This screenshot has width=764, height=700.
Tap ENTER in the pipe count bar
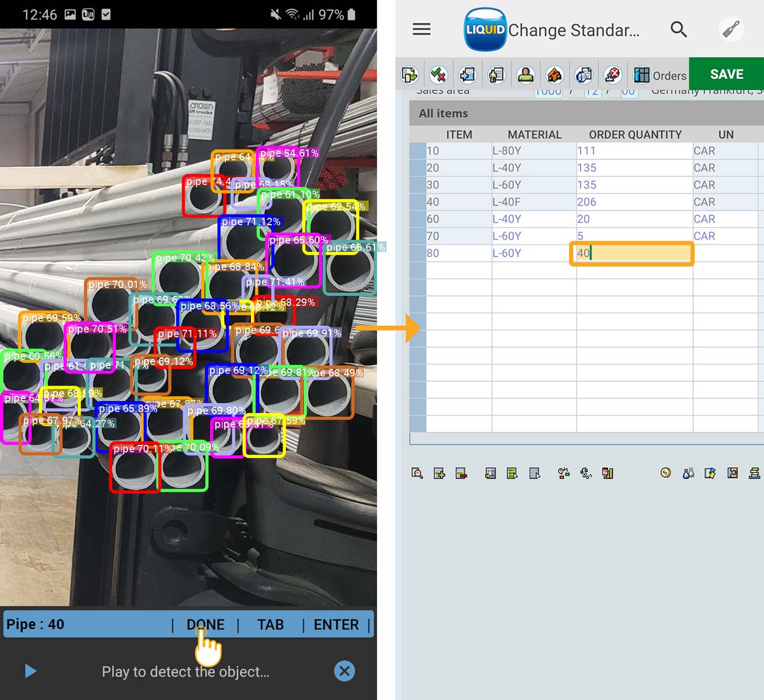(336, 625)
